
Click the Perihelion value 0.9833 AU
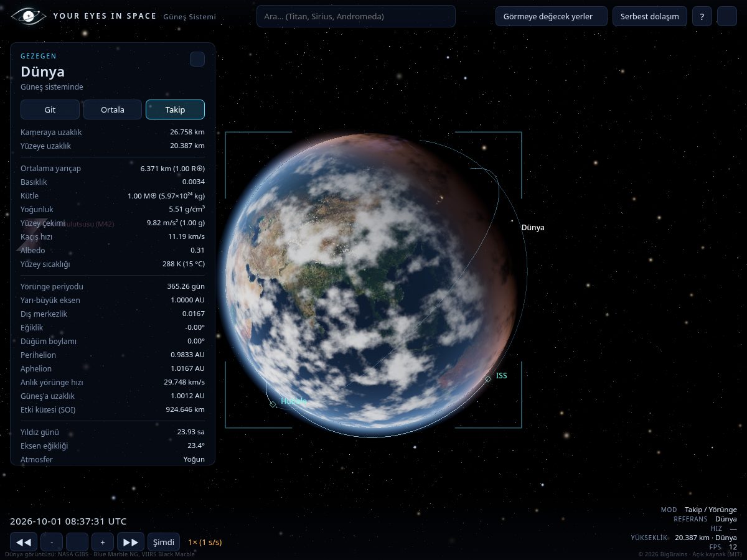[x=187, y=355]
